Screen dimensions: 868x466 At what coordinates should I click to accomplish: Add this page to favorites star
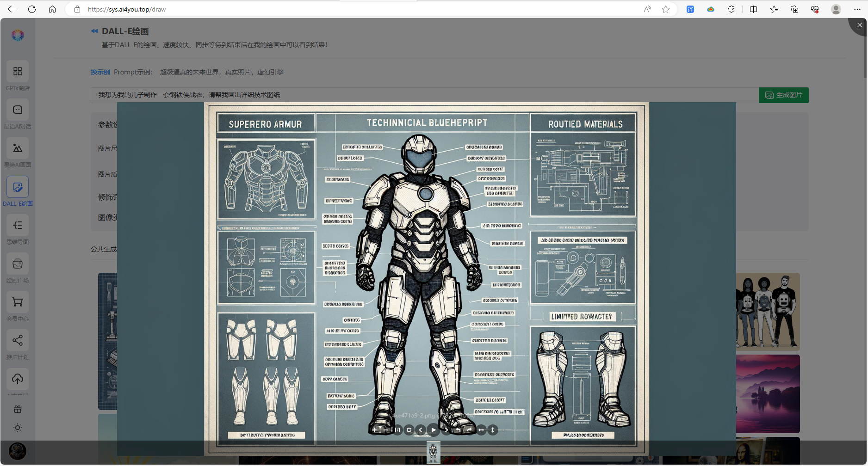point(666,9)
